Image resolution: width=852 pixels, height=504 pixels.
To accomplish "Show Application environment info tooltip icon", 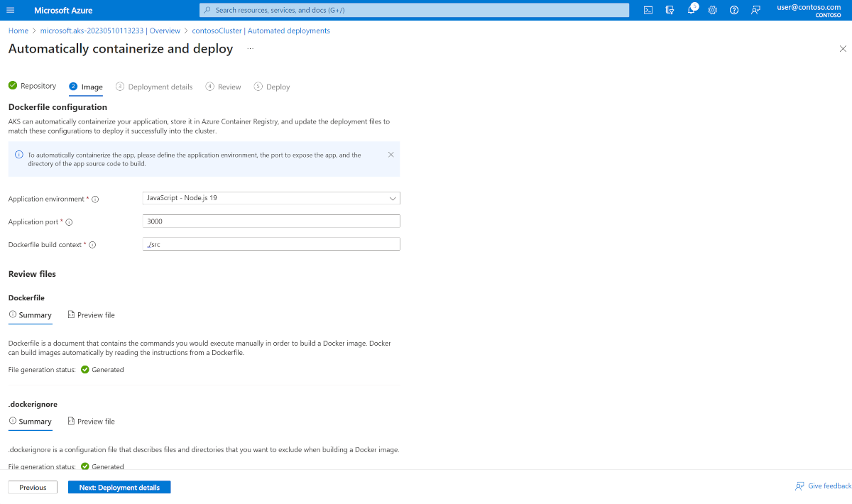I will (x=95, y=199).
